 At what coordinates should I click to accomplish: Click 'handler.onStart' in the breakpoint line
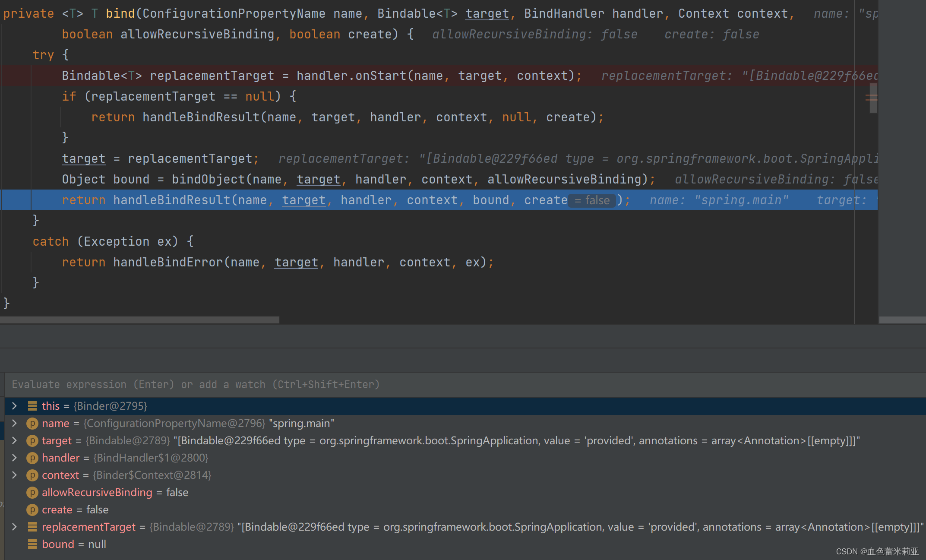click(351, 76)
